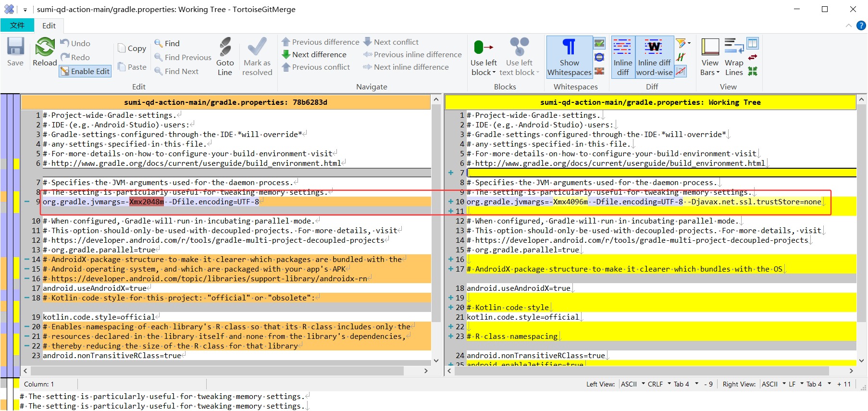The height and width of the screenshot is (411, 868).
Task: Click Find Next
Action: click(176, 71)
